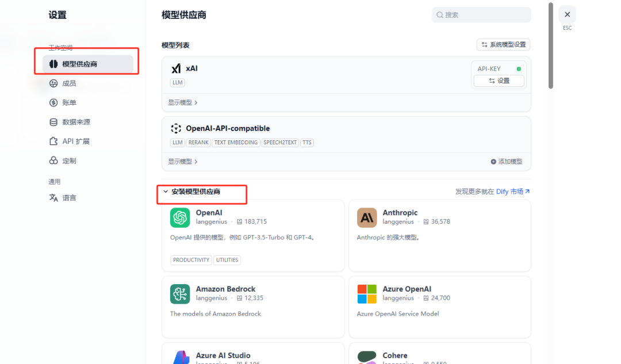Close settings with the X button
Screen dimensions: 621x364
click(567, 14)
